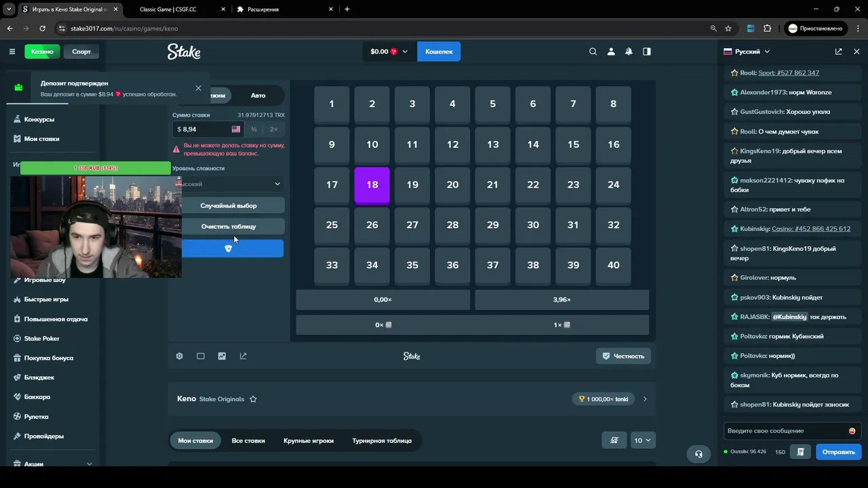Open game settings gear icon

coord(180,356)
